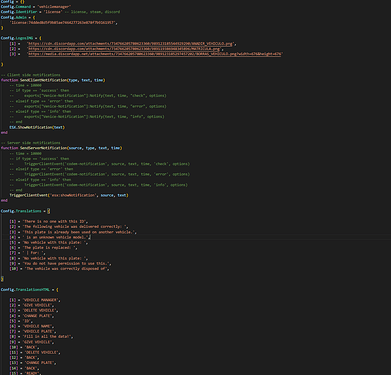The width and height of the screenshot is (391, 375).
Task: Click translation 'There is no one with this ID'
Action: pos(54,221)
